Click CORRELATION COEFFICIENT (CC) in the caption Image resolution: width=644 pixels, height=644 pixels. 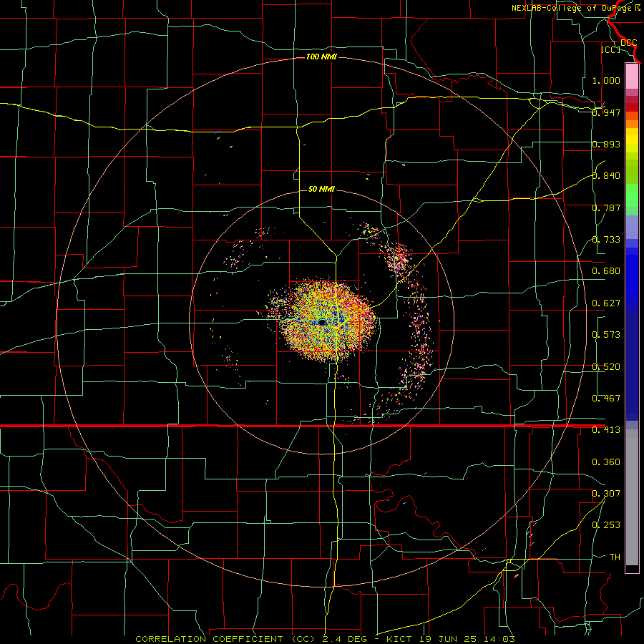click(225, 639)
